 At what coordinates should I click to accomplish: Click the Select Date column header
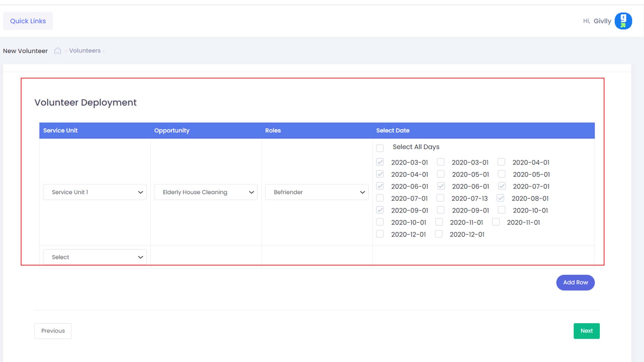(x=393, y=130)
